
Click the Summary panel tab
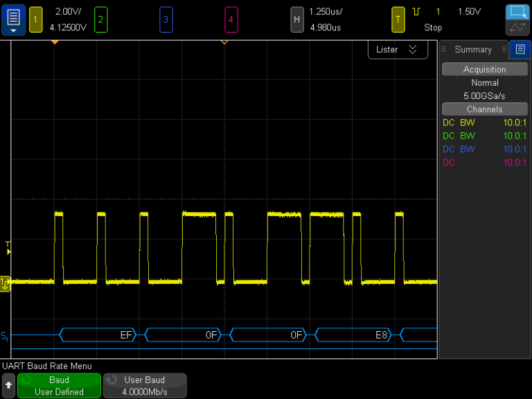pyautogui.click(x=473, y=50)
